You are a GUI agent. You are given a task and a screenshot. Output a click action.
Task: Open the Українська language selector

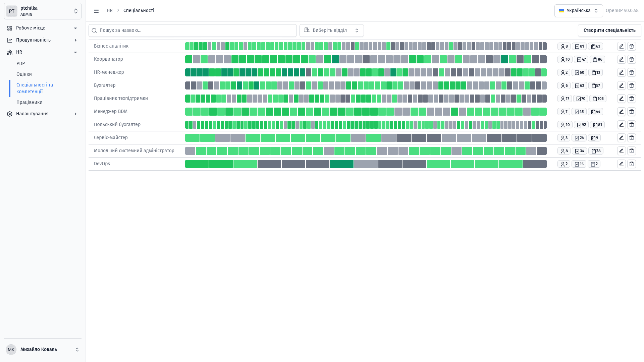(578, 11)
